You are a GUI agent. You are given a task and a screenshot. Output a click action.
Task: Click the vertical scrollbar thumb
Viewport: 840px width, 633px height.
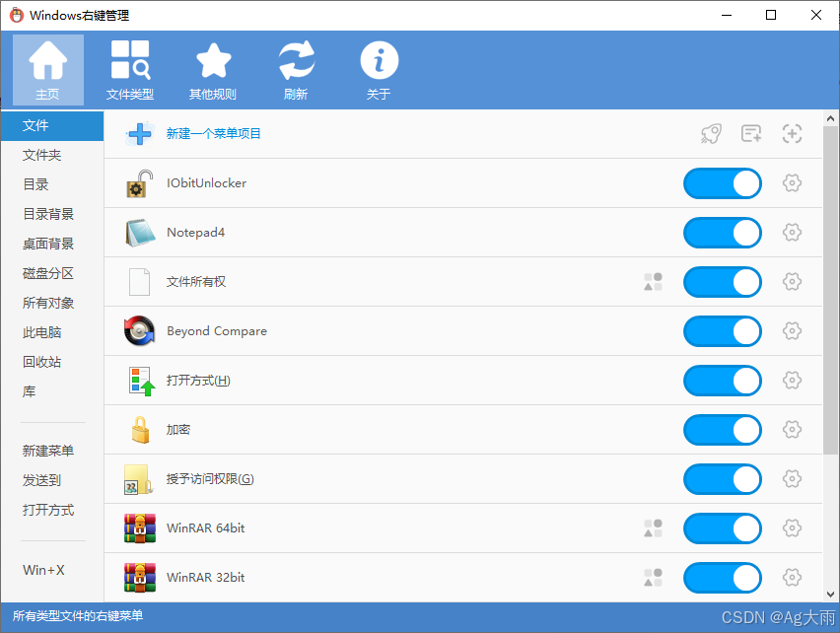point(830,290)
